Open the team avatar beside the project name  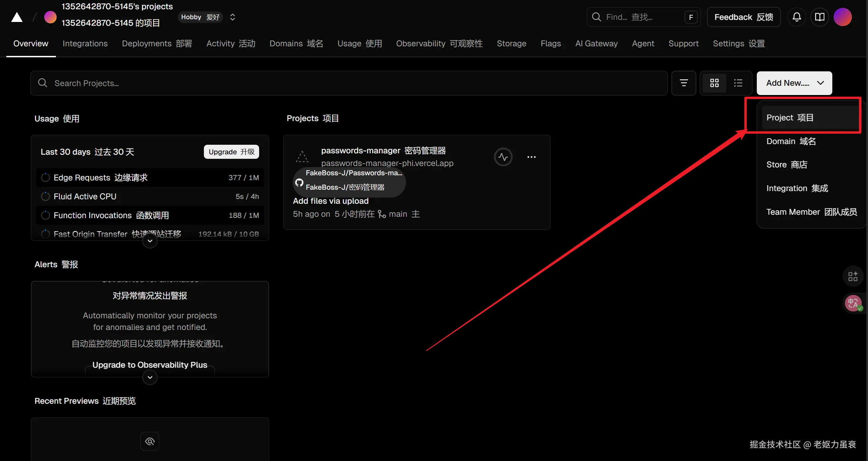click(x=50, y=17)
